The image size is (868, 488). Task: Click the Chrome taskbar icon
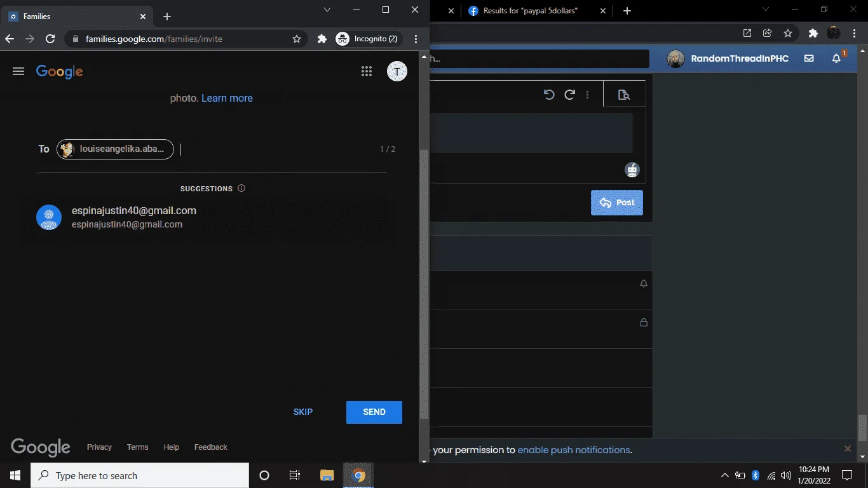point(358,475)
